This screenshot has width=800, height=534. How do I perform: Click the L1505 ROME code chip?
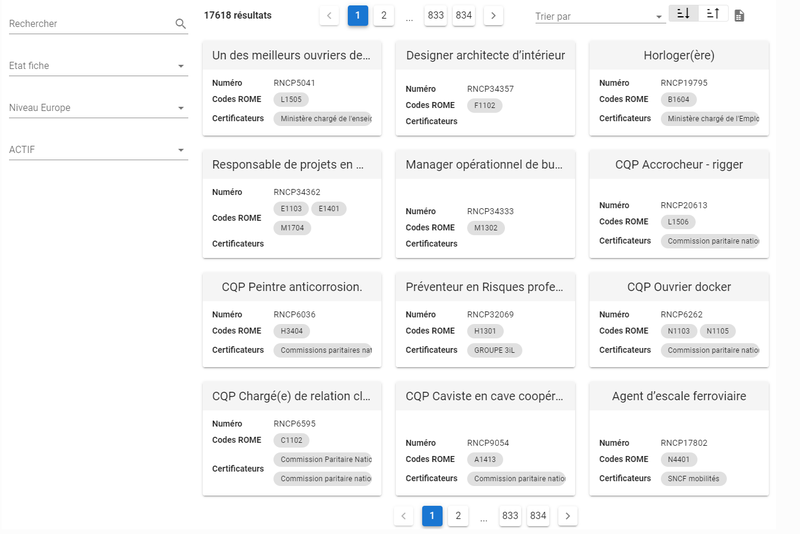point(291,100)
